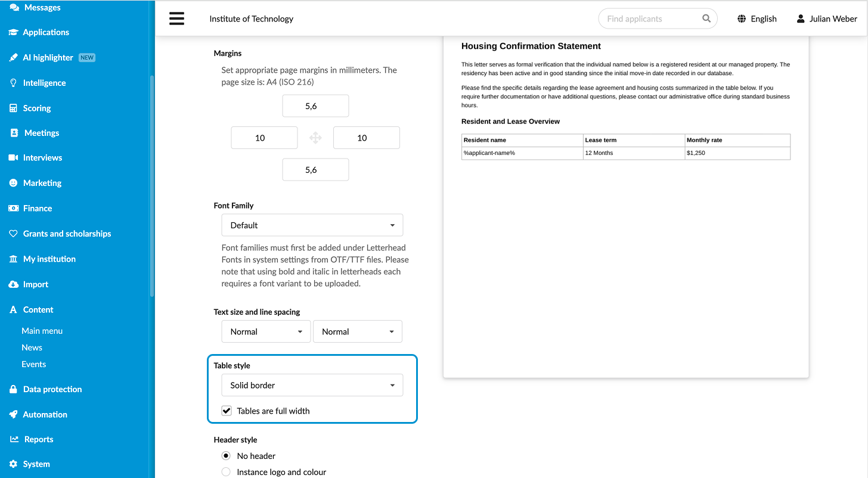The image size is (868, 478).
Task: Open the Table style Solid border dropdown
Action: pos(312,385)
